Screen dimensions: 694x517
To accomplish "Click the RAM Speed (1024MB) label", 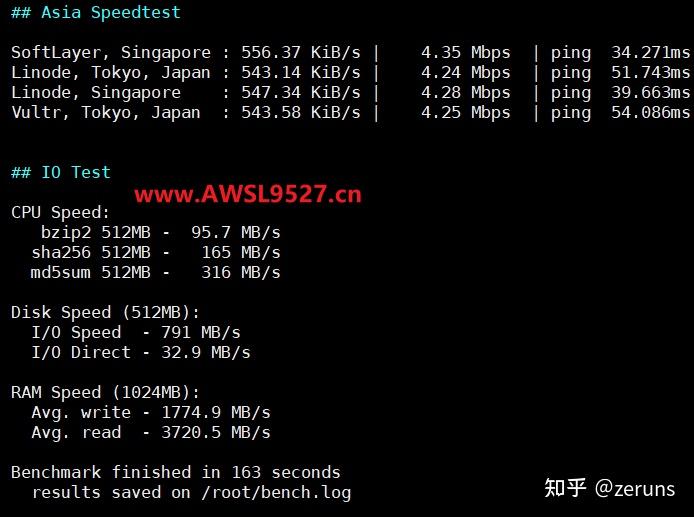I will [105, 392].
